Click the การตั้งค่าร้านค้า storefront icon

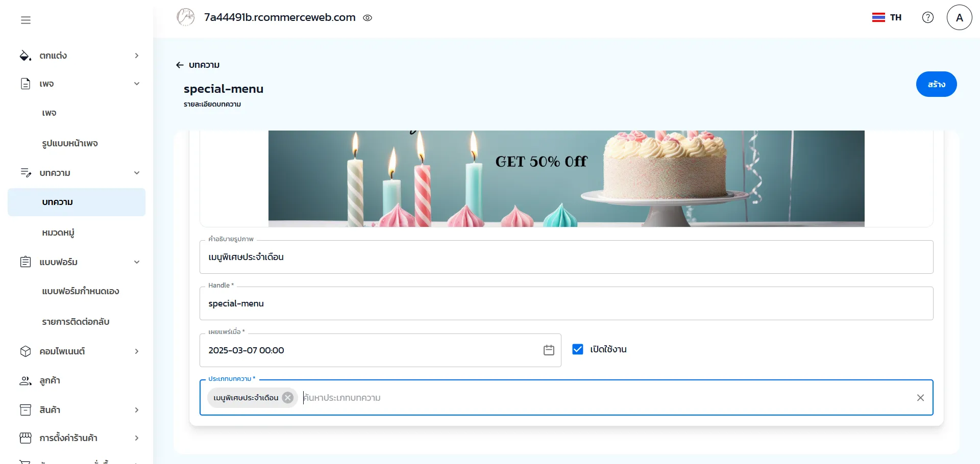click(26, 438)
